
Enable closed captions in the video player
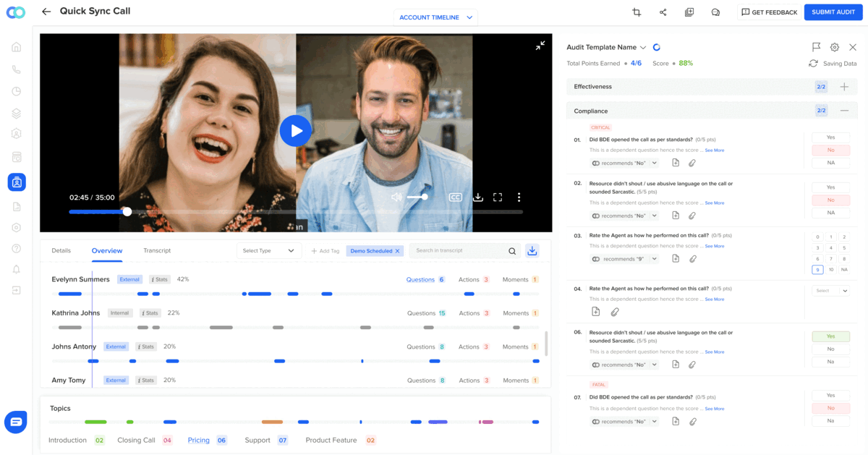[456, 196]
